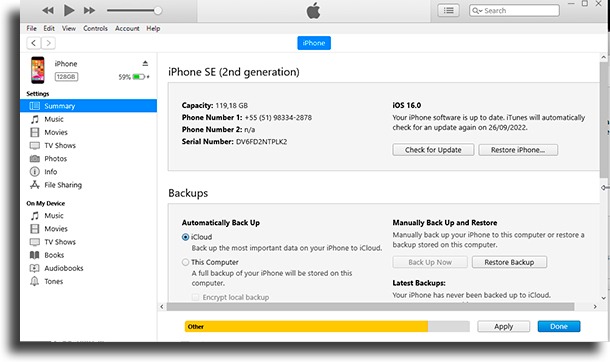Click the Capacity 119,18 GB value
Viewport: 610px width, 362px height.
(x=231, y=106)
